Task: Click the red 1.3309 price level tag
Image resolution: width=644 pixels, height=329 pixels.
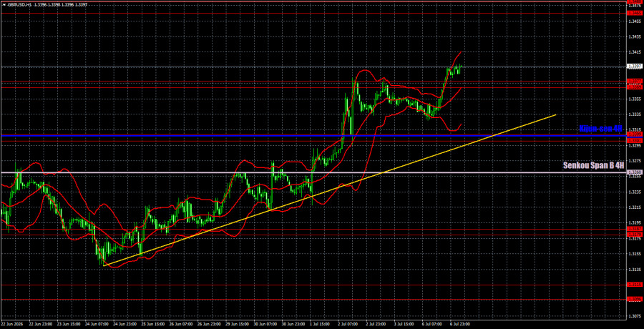Action: (635, 134)
